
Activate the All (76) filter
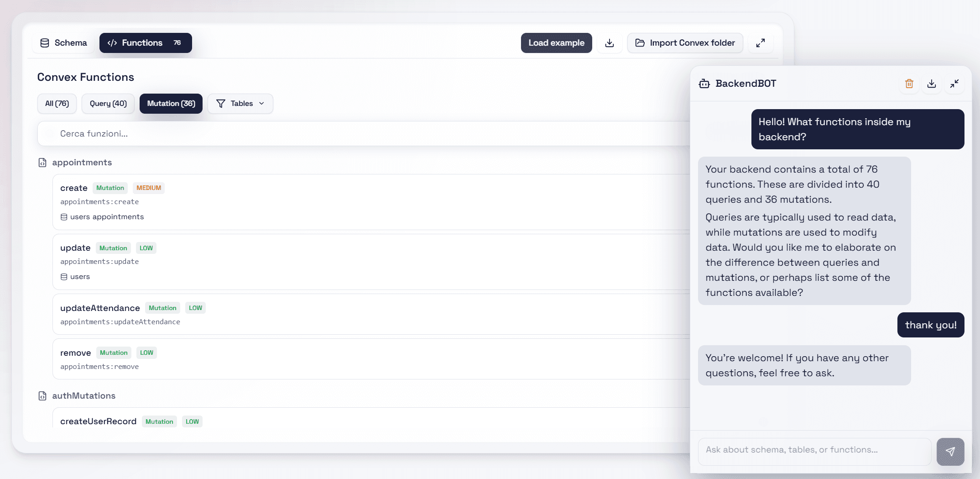pyautogui.click(x=57, y=103)
